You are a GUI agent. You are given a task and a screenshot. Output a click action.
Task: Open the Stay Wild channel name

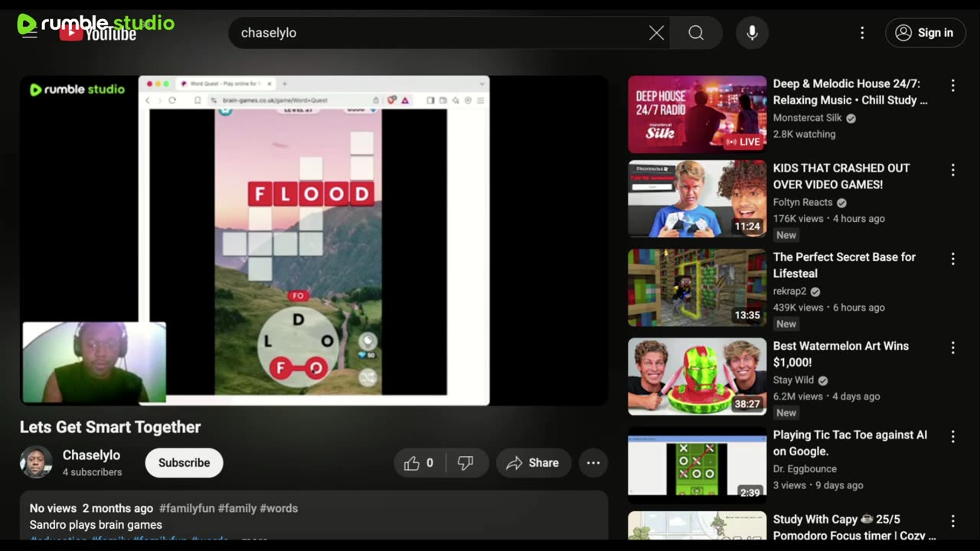point(793,380)
